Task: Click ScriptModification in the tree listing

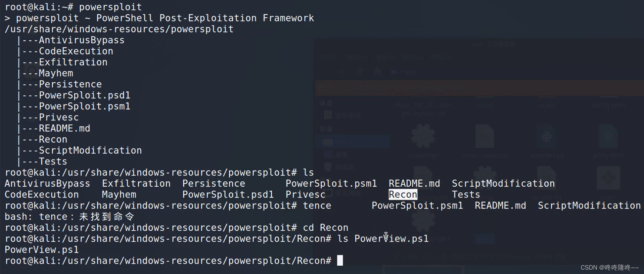Action: 90,151
